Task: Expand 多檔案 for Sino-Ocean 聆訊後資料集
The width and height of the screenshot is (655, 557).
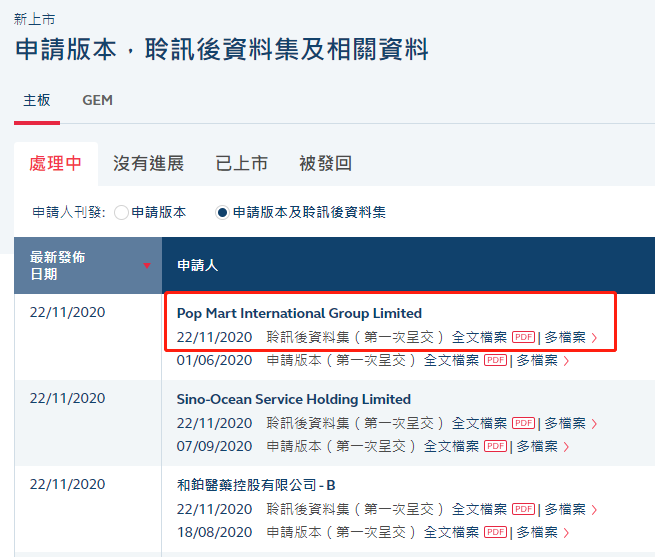Action: 570,424
